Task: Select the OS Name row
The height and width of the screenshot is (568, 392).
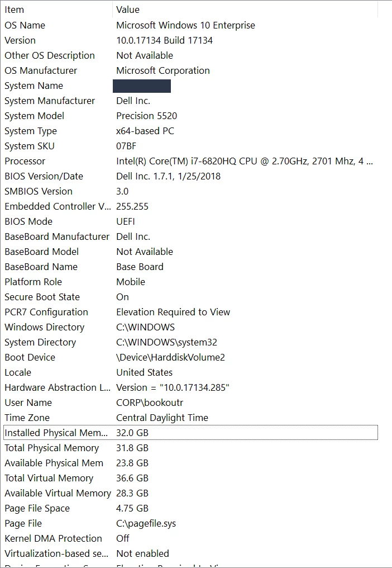Action: pos(191,25)
